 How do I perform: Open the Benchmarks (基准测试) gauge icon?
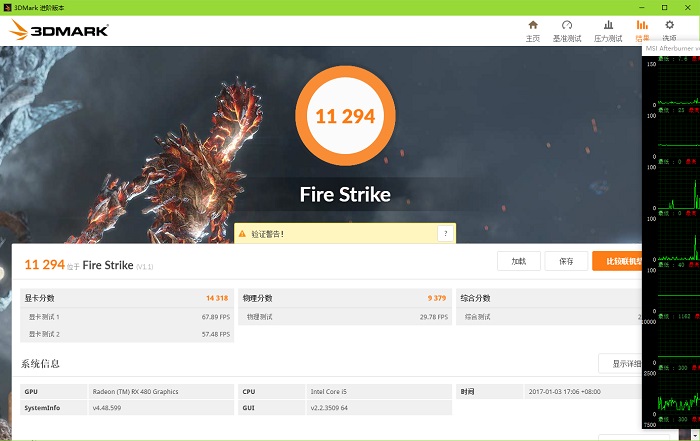(x=567, y=25)
